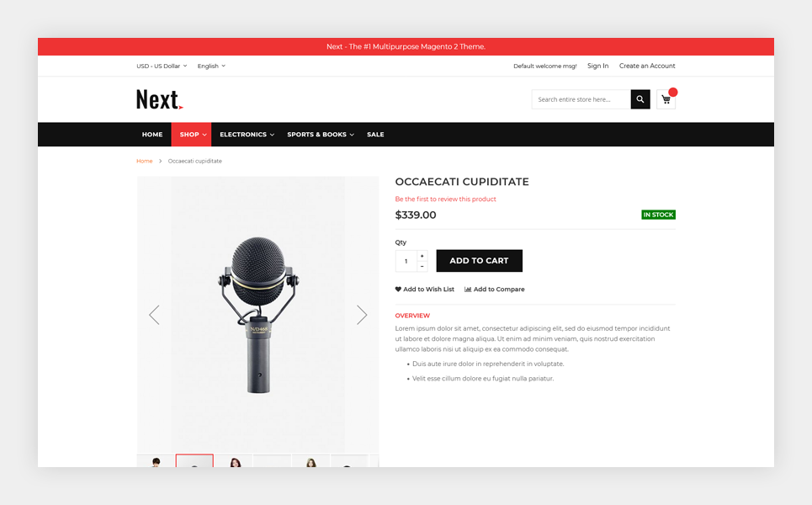Focus the Search entire store field
Screen dimensions: 812x505
click(581, 99)
